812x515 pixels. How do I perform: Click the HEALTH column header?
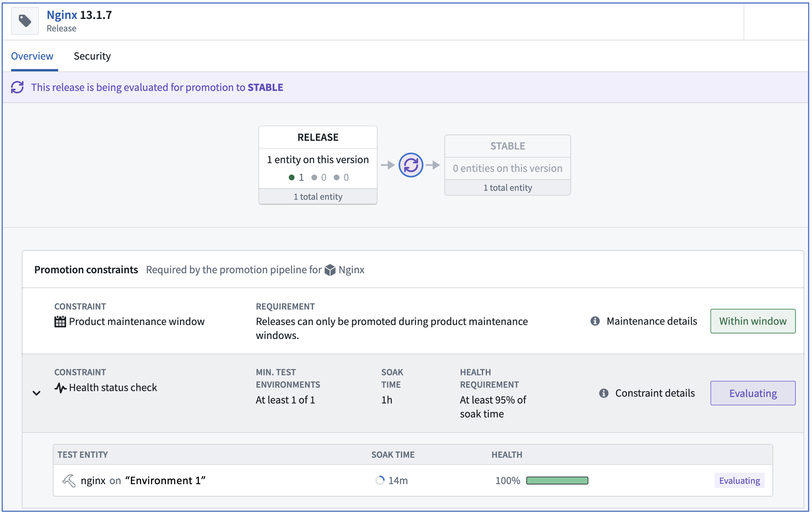tap(507, 455)
